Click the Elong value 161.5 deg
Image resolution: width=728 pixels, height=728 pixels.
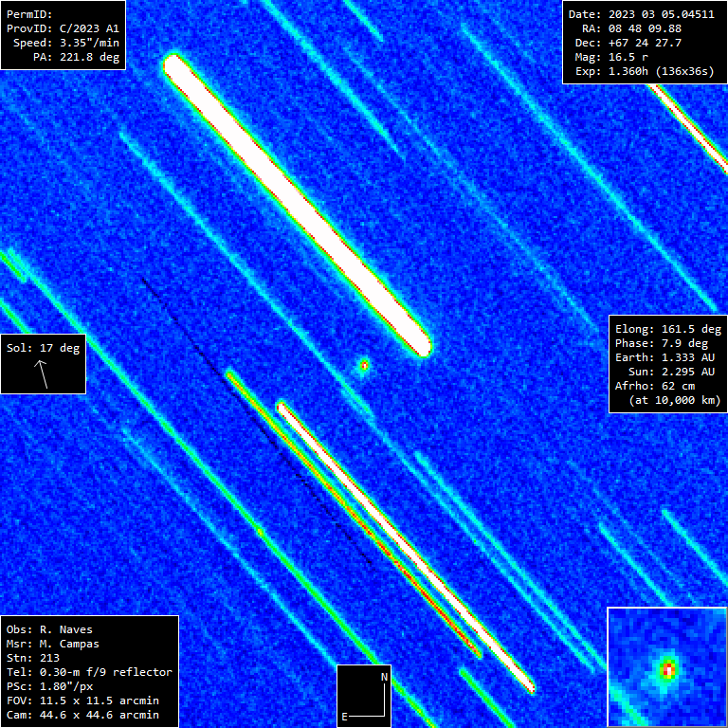[x=691, y=329]
